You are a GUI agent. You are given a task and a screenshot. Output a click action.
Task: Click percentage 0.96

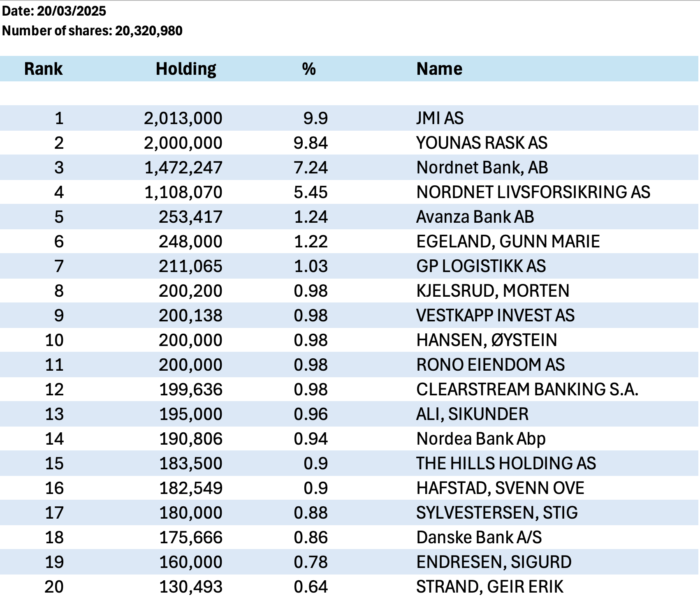tap(311, 414)
